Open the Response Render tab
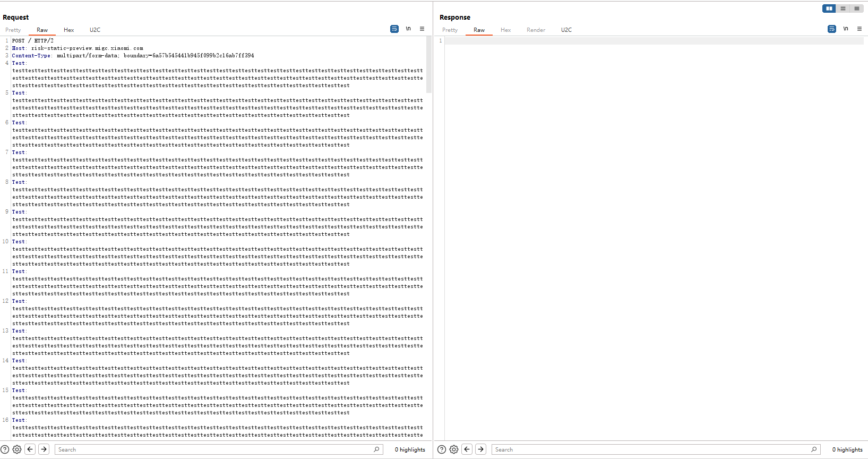This screenshot has width=868, height=459. coord(536,30)
